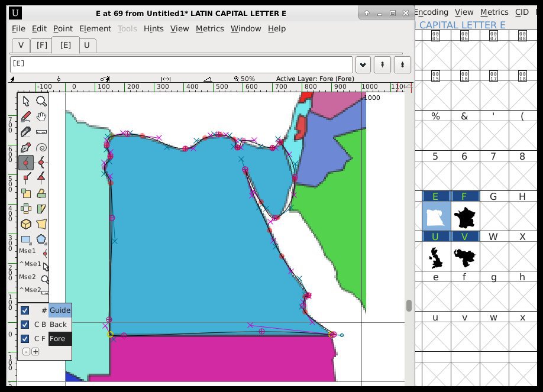Select the 3D rotate cube tool
Viewport: 543px width, 392px height.
pos(26,224)
